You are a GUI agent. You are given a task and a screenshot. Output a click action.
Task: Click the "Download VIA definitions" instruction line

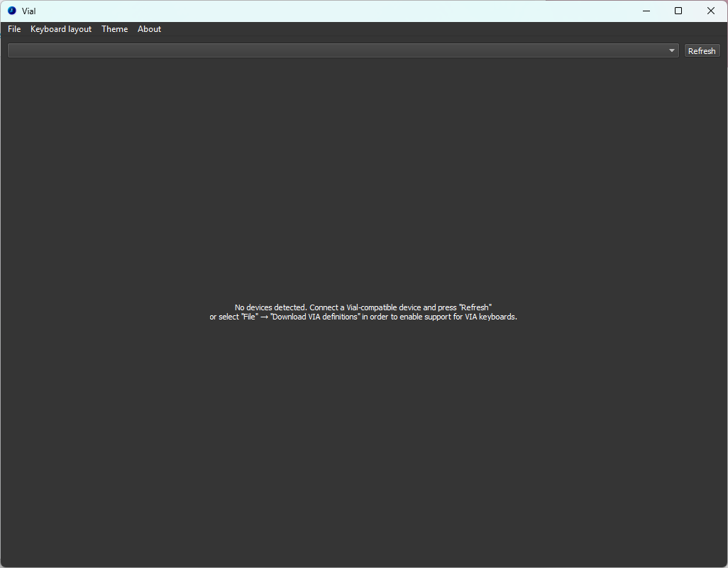point(363,317)
